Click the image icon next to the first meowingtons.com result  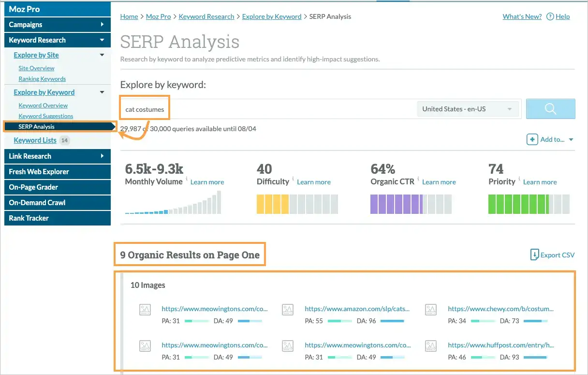(145, 309)
